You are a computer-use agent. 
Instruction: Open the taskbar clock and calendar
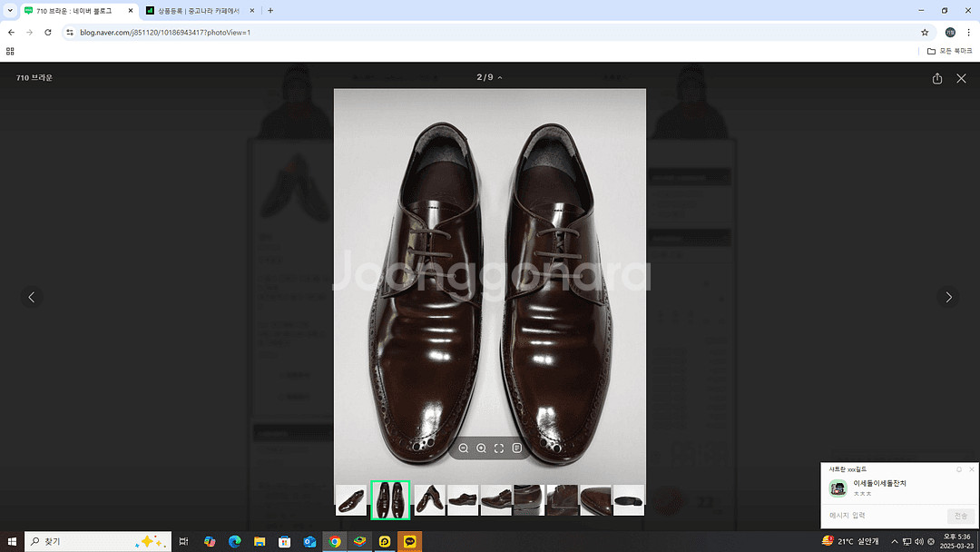[x=957, y=541]
